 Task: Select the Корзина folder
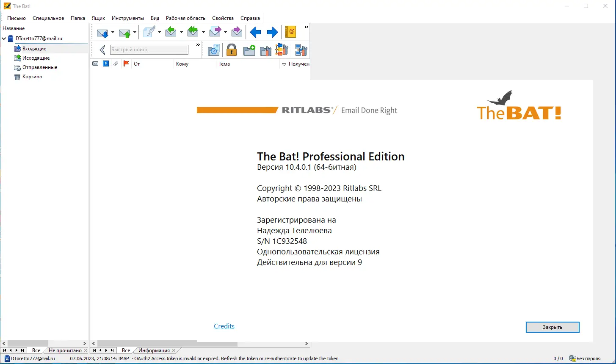coord(32,77)
